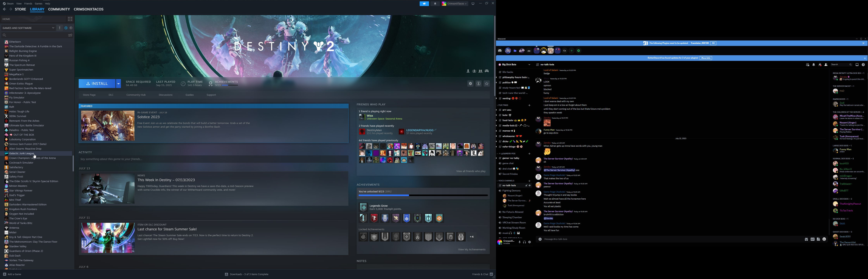Open Steam library advanced filter icon
The image size is (868, 279).
(x=70, y=35)
